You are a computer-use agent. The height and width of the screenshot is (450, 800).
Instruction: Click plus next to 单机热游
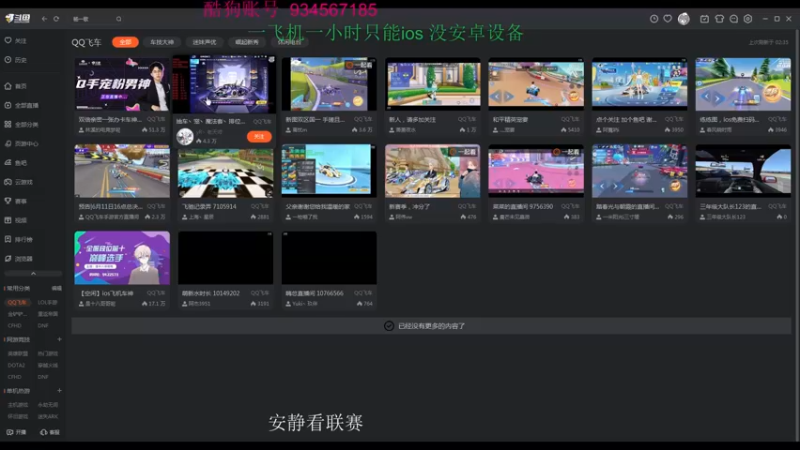(x=59, y=391)
